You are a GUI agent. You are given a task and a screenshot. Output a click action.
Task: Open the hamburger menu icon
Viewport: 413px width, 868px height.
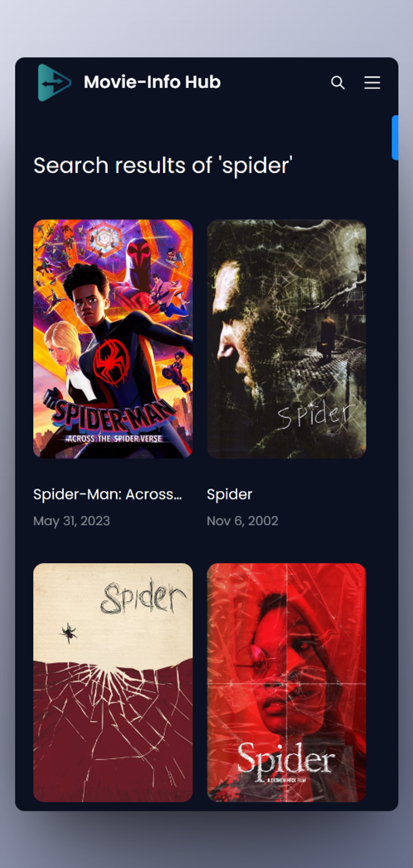pyautogui.click(x=372, y=83)
